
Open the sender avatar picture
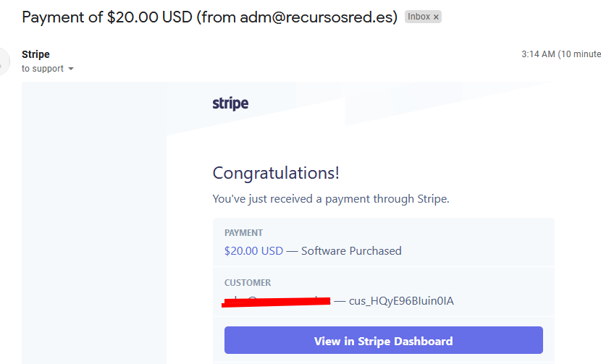4,62
